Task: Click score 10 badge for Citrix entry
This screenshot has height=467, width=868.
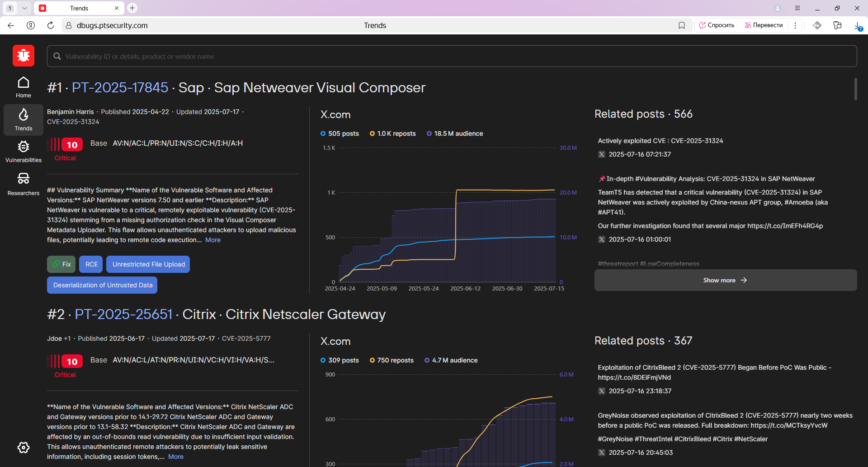Action: (x=72, y=362)
